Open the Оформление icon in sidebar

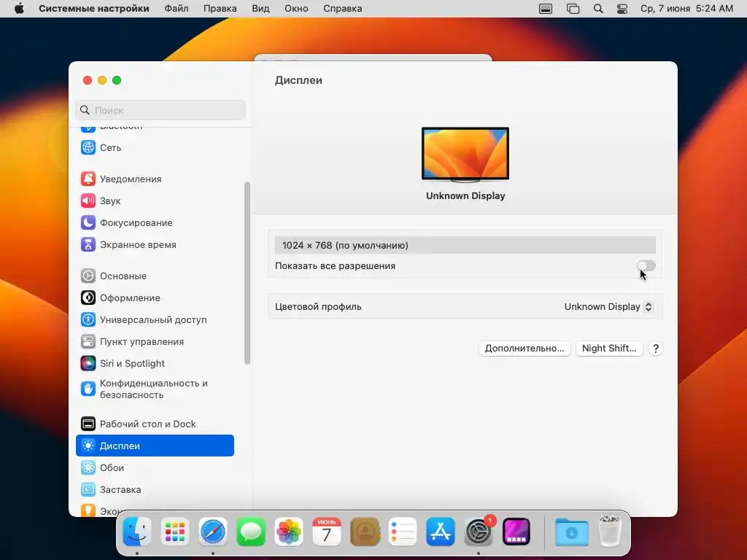click(x=88, y=298)
